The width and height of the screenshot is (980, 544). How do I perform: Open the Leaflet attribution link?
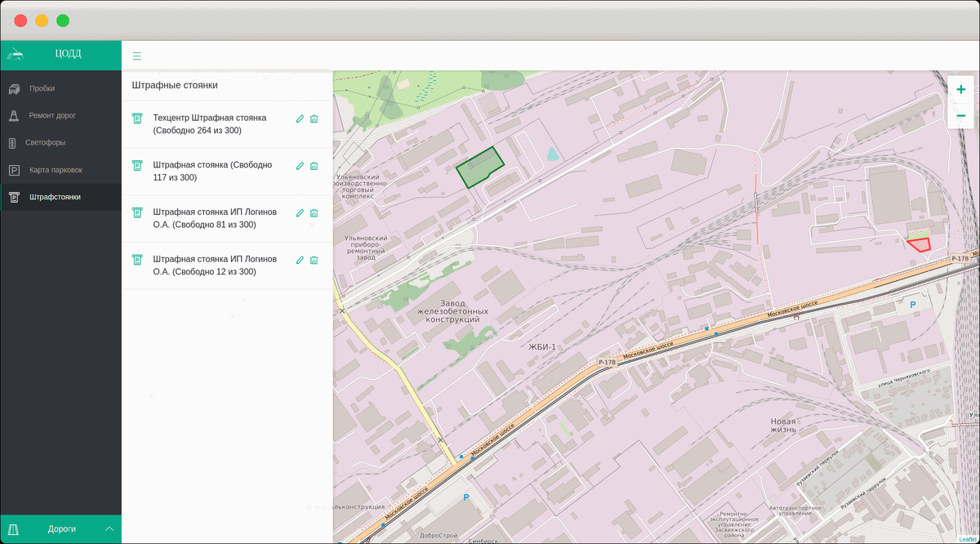point(966,539)
